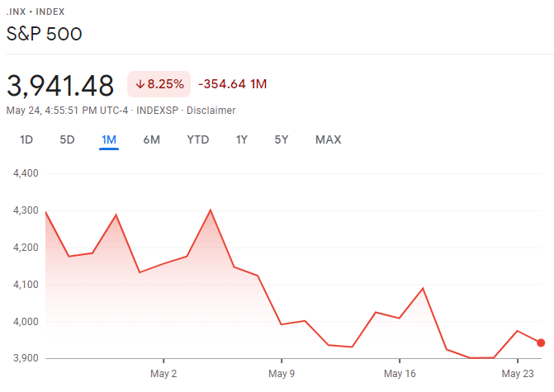Click the down 8.25% change badge
Screen dimensions: 554x392
pos(159,84)
